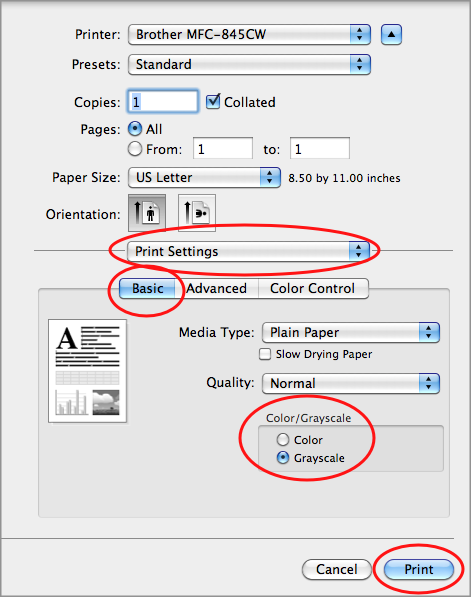Viewport: 471px width, 597px height.
Task: Collapse dialog with the triangle button beside Printer
Action: pyautogui.click(x=391, y=35)
